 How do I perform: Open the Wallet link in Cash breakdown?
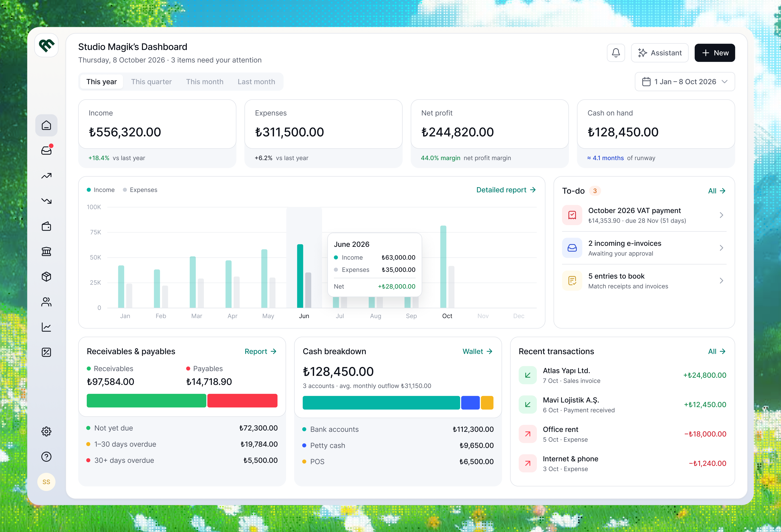pos(478,351)
